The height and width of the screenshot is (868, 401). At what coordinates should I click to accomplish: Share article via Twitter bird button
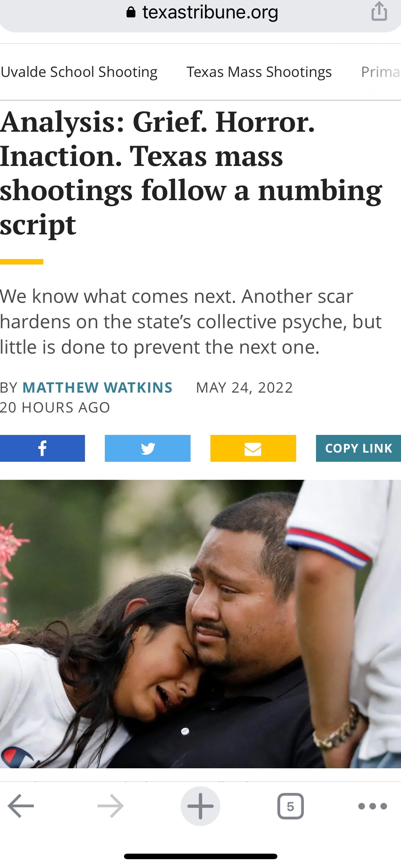(148, 448)
